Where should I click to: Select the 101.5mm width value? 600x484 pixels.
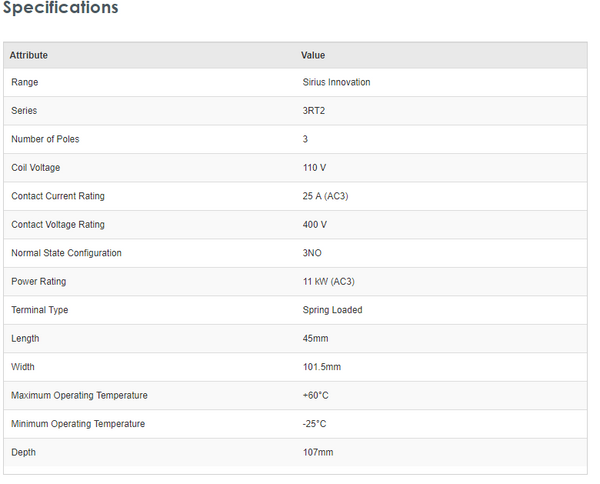(x=322, y=367)
